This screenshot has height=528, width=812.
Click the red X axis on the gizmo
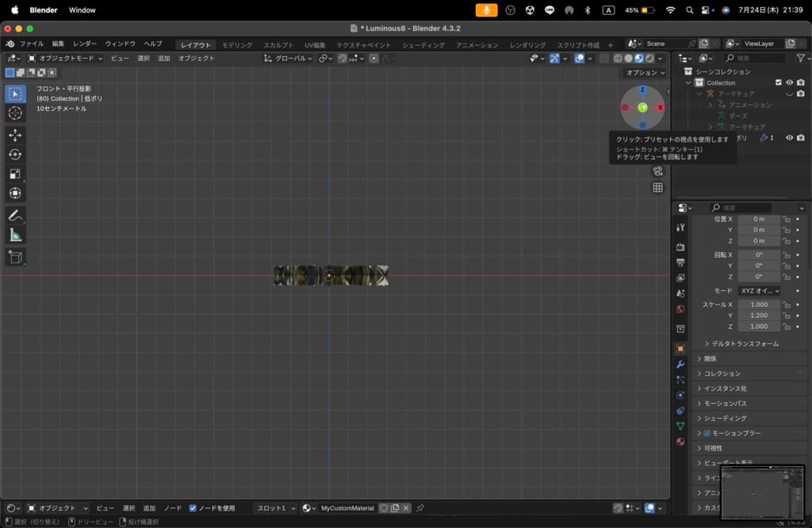coord(661,107)
